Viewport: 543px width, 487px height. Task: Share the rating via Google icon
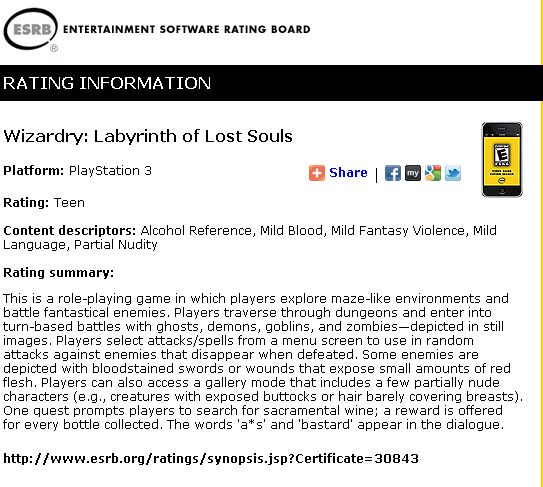click(433, 173)
